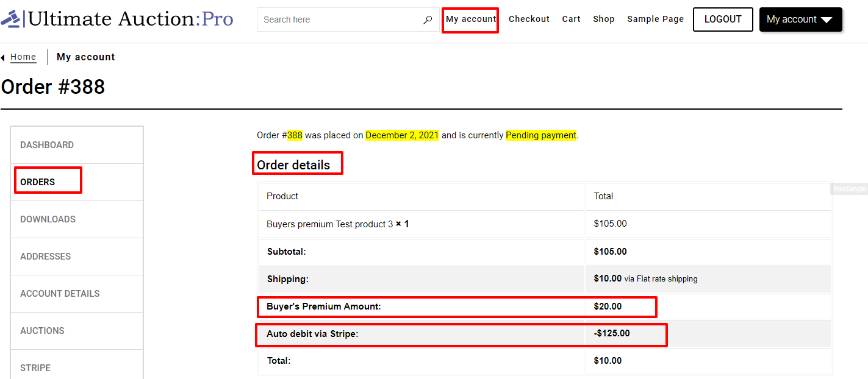
Task: Click the 'My account' breadcrumb text
Action: pyautogui.click(x=85, y=57)
